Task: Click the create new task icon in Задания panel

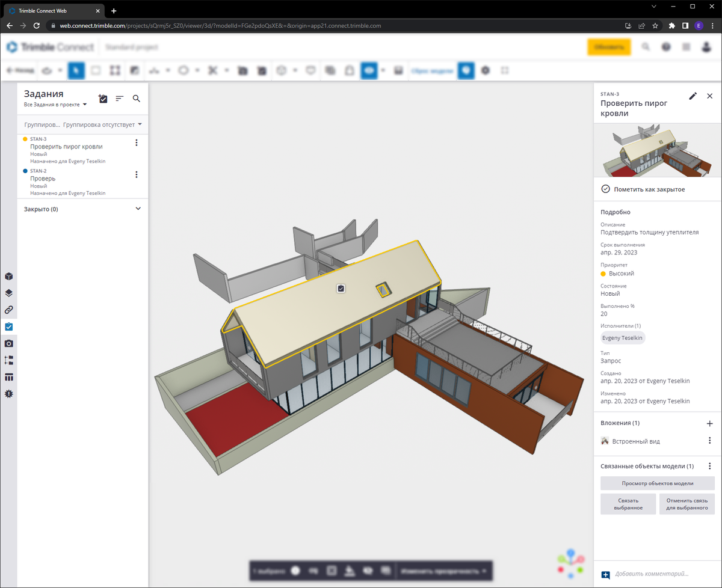Action: pos(103,99)
